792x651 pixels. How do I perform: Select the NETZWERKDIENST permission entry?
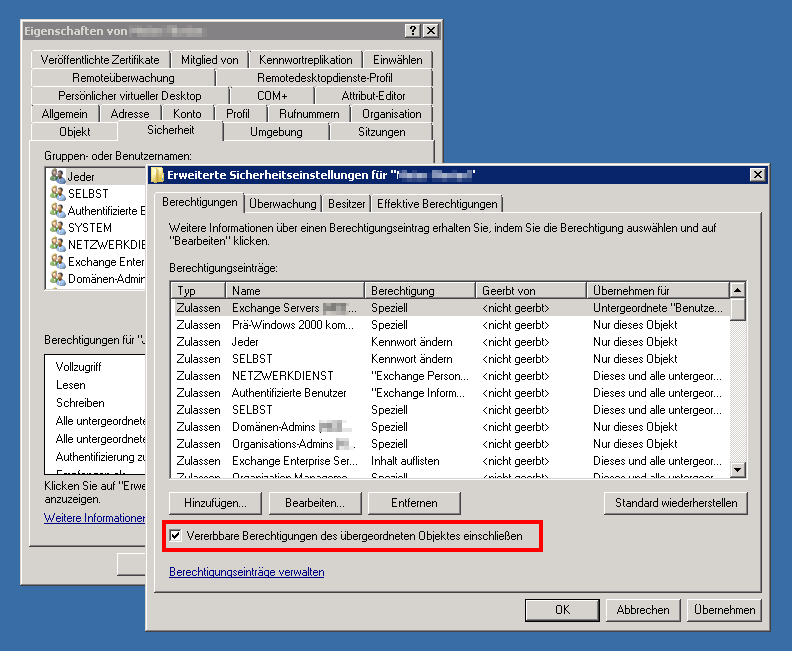click(452, 376)
